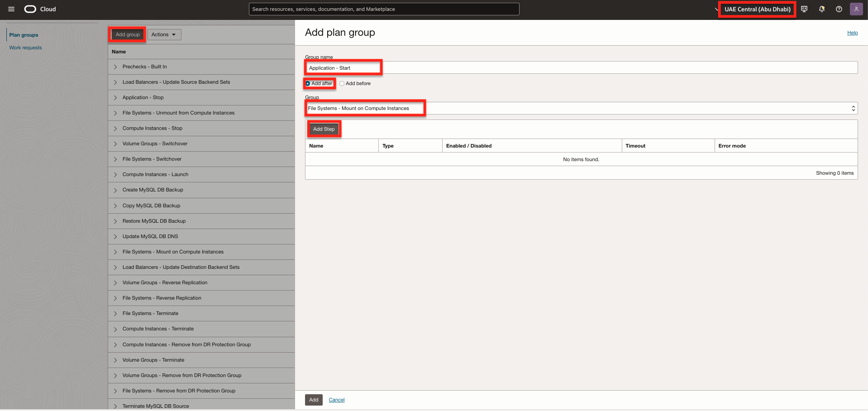Image resolution: width=868 pixels, height=411 pixels.
Task: Expand Volume Groups - Terminate group
Action: coord(115,360)
